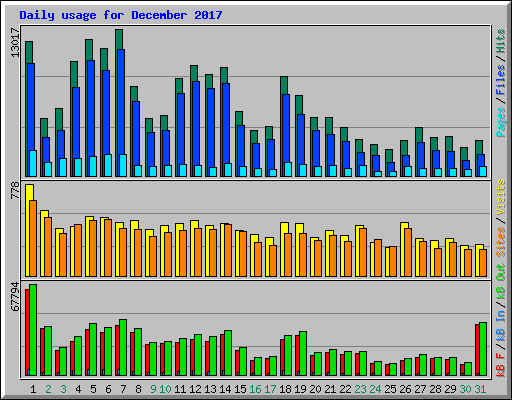
Task: Click day 5 on the x-axis
Action: click(93, 389)
